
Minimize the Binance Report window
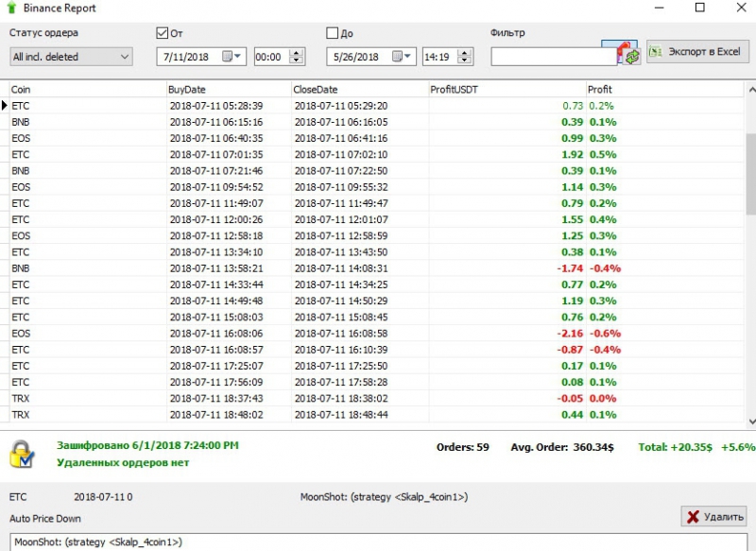click(x=659, y=8)
